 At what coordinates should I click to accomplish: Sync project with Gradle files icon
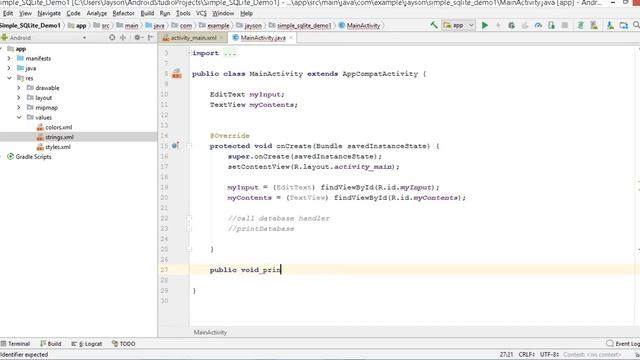(580, 25)
